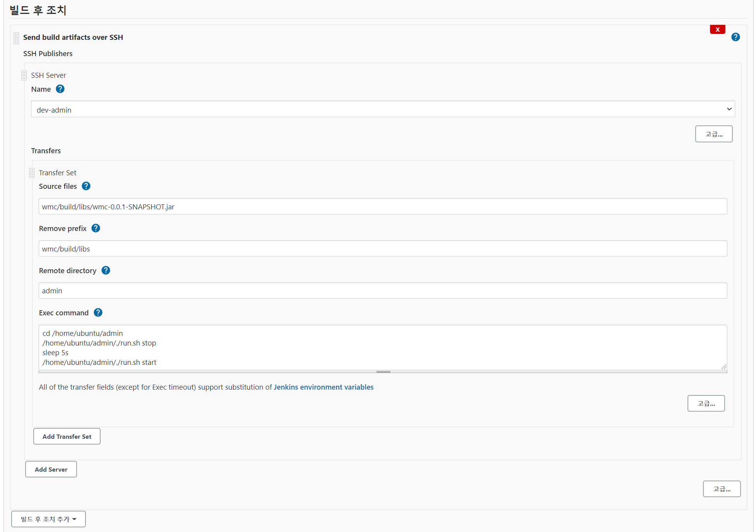756x532 pixels.
Task: Open Jenkins environment variables link
Action: click(x=323, y=387)
